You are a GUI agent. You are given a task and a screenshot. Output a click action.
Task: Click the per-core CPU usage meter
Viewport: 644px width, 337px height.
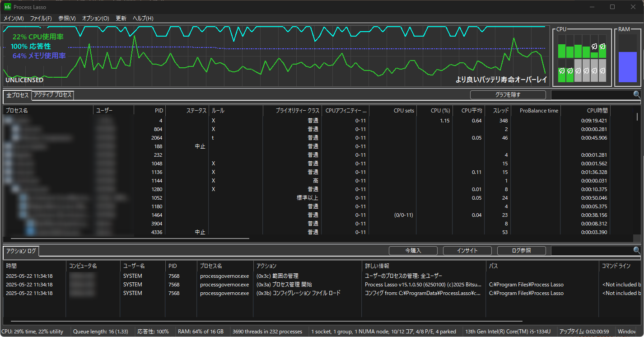click(582, 58)
